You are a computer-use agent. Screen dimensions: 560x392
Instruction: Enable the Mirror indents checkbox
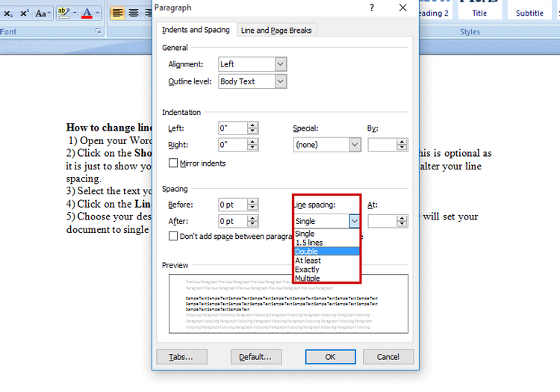[x=173, y=164]
